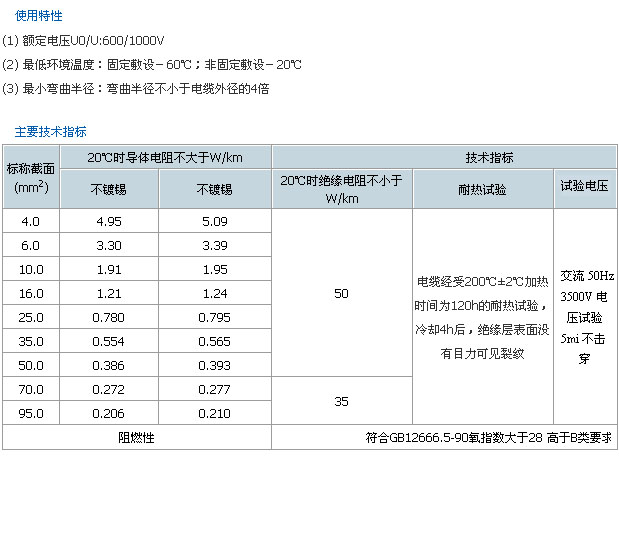Select the 95.0 cross-section cell
619x560 pixels.
[31, 413]
